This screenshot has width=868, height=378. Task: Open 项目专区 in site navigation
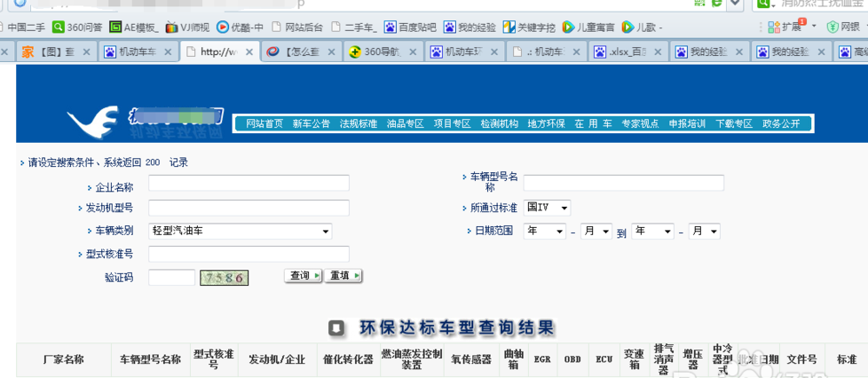[x=453, y=124]
